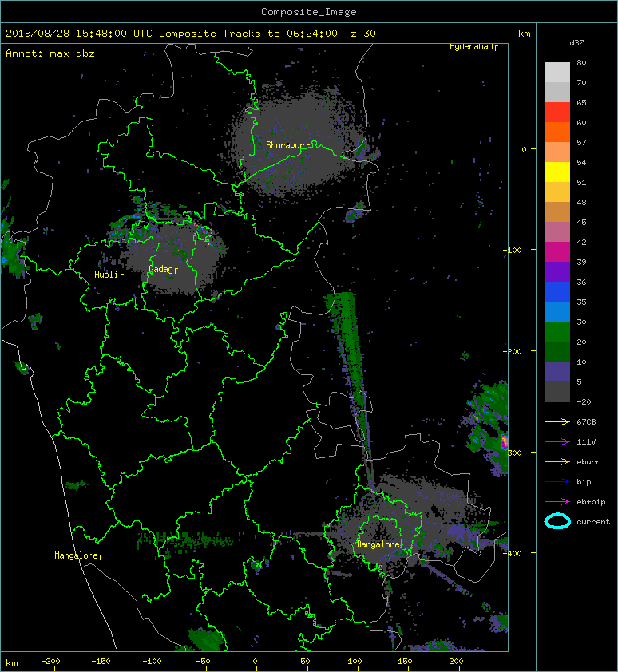Select the right axis -400 tick label
The width and height of the screenshot is (618, 672).
point(512,553)
